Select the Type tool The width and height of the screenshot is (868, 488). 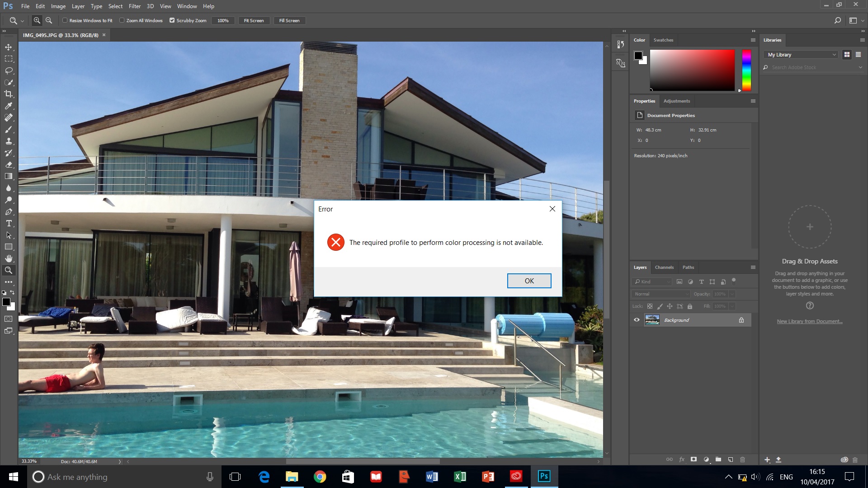[8, 224]
